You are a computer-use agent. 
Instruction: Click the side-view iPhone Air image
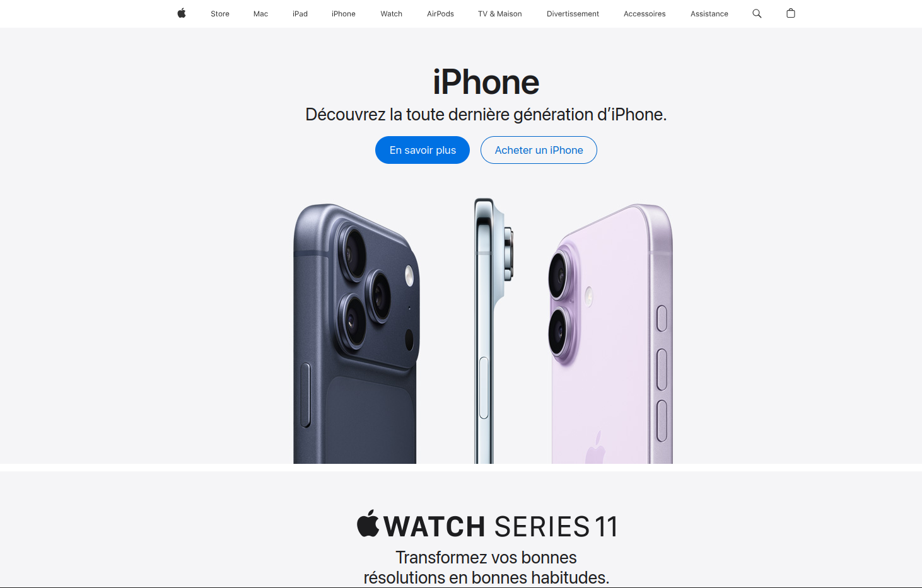pyautogui.click(x=494, y=331)
